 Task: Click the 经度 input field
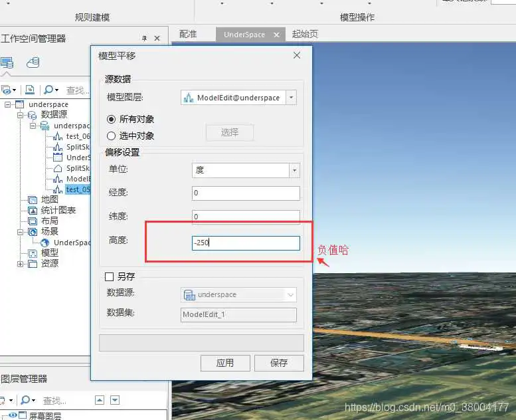246,193
